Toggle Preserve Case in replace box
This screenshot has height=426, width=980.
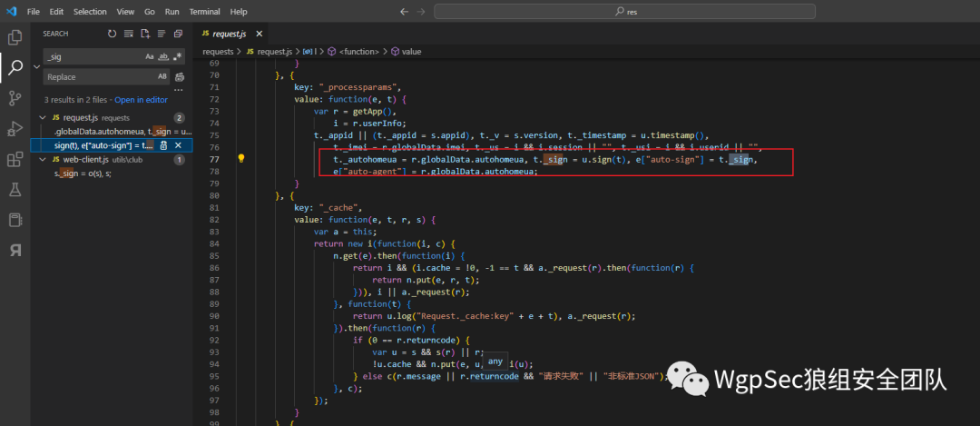click(162, 77)
